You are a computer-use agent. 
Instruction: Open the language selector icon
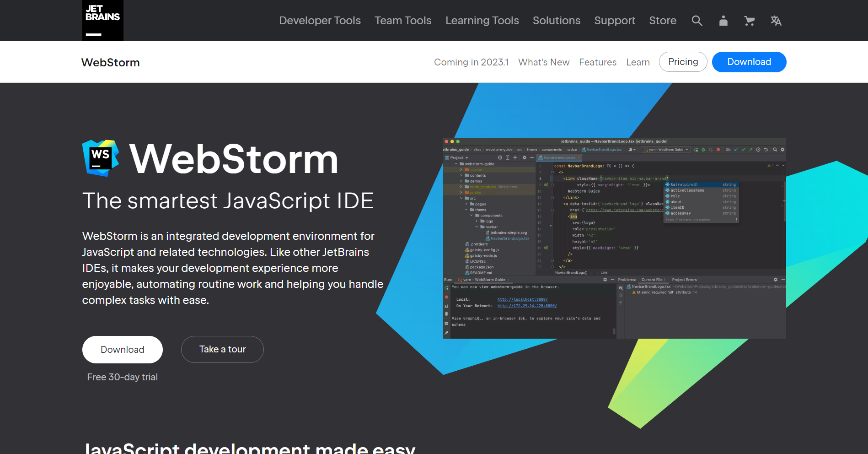tap(776, 21)
